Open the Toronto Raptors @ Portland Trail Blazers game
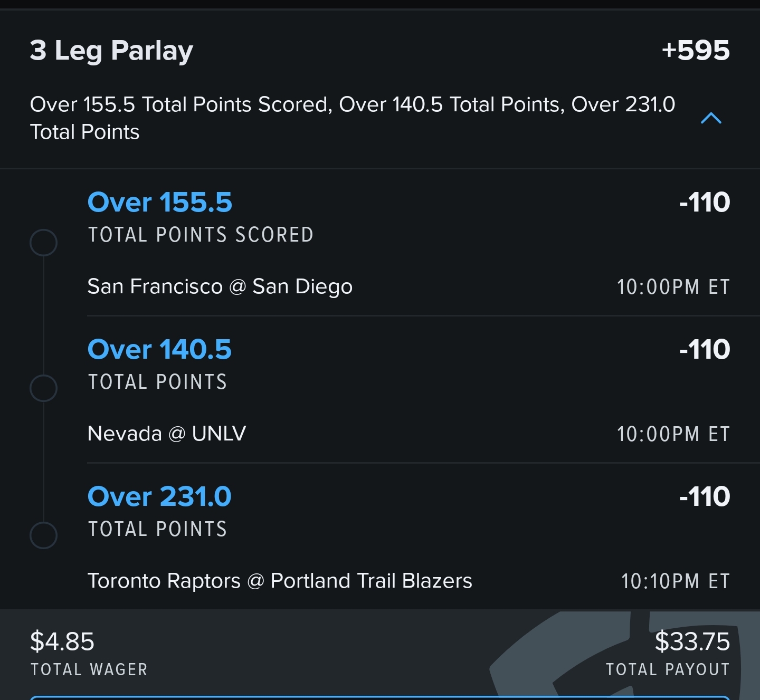This screenshot has height=700, width=760. (x=280, y=581)
